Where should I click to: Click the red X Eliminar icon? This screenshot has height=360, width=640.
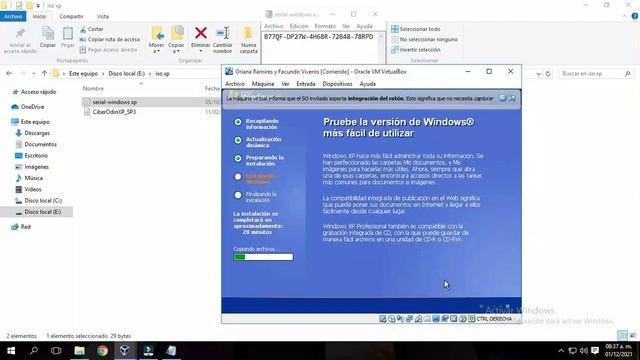coord(200,33)
